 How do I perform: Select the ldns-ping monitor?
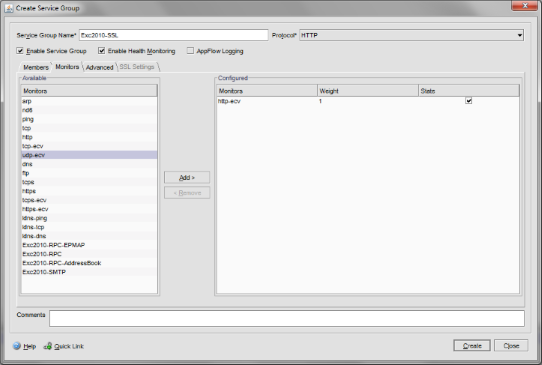pos(89,218)
